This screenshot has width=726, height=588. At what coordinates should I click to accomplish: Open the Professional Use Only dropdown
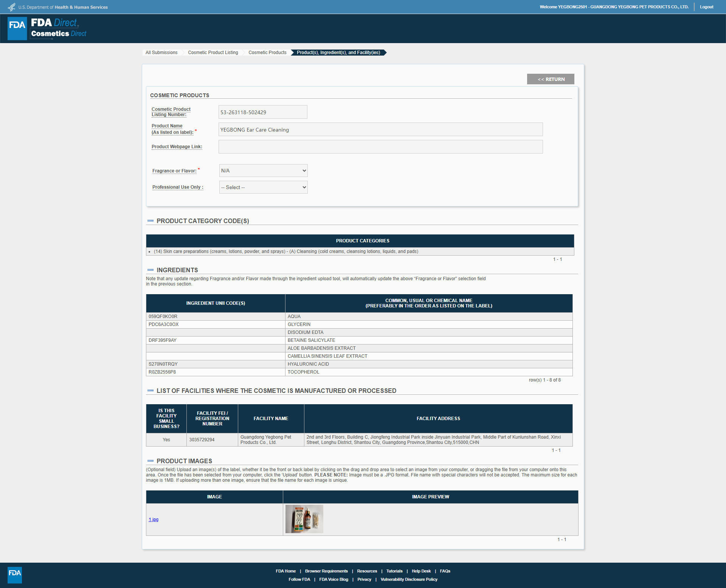pyautogui.click(x=264, y=187)
